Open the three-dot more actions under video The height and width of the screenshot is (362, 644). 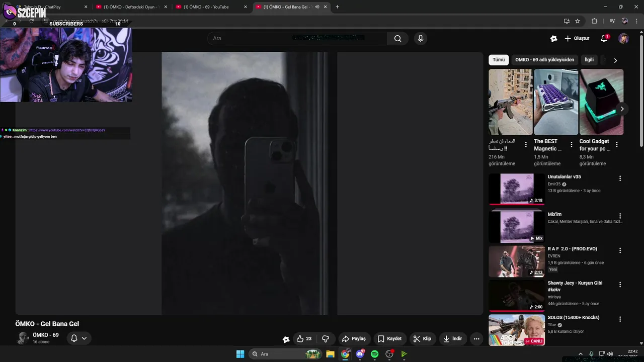(x=476, y=339)
